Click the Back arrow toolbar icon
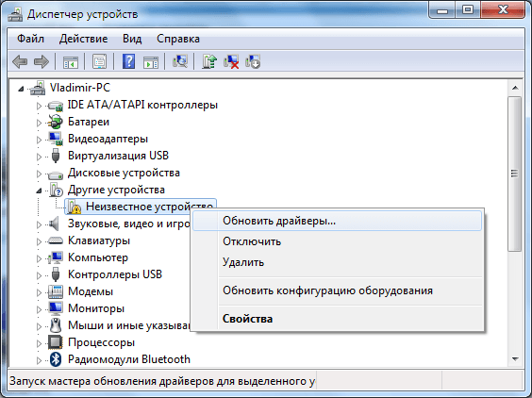532x398 pixels. pyautogui.click(x=20, y=61)
